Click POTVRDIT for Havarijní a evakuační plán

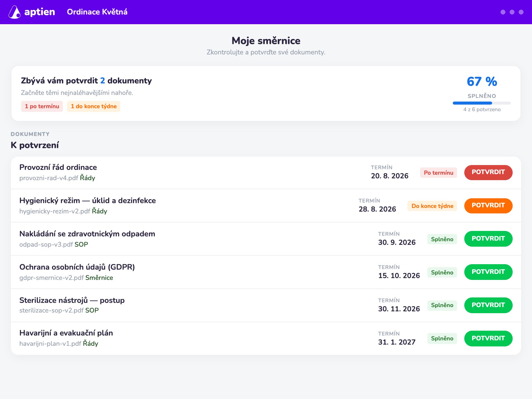click(x=488, y=339)
